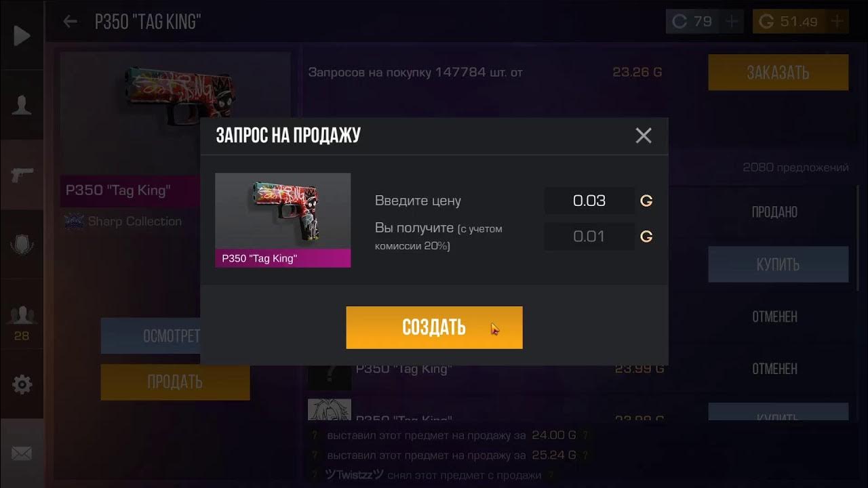Click the price input field showing 0.03
The image size is (868, 488).
pos(589,201)
